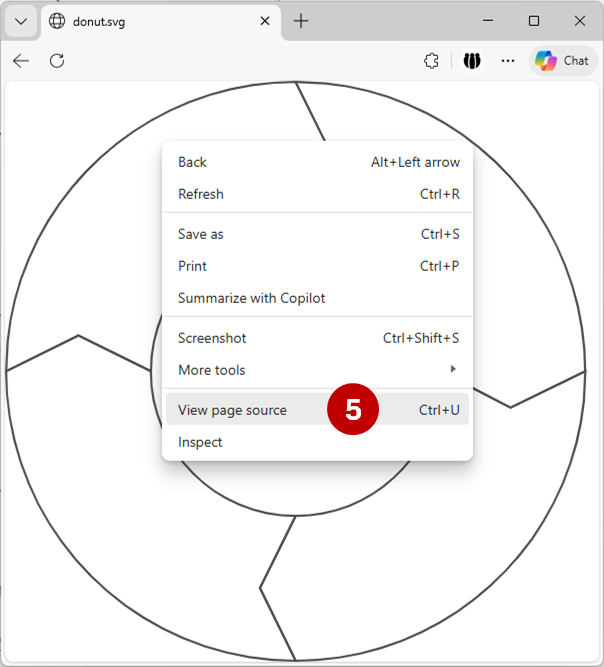604x667 pixels.
Task: Click the globe site icon on the tab
Action: tap(57, 21)
